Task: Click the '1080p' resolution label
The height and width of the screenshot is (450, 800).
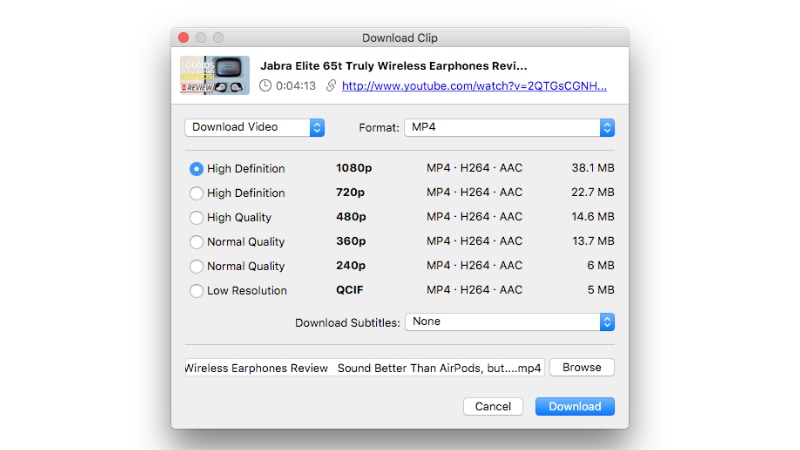Action: 354,168
